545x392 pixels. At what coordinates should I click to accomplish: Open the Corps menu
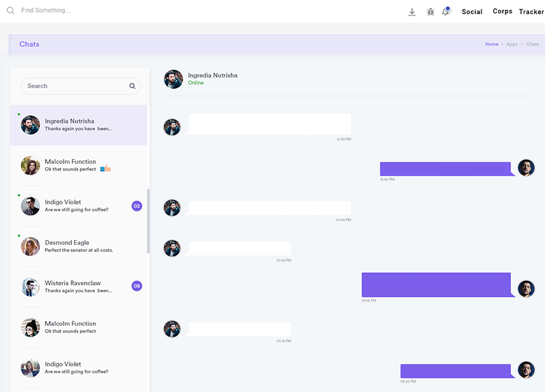[x=502, y=11]
